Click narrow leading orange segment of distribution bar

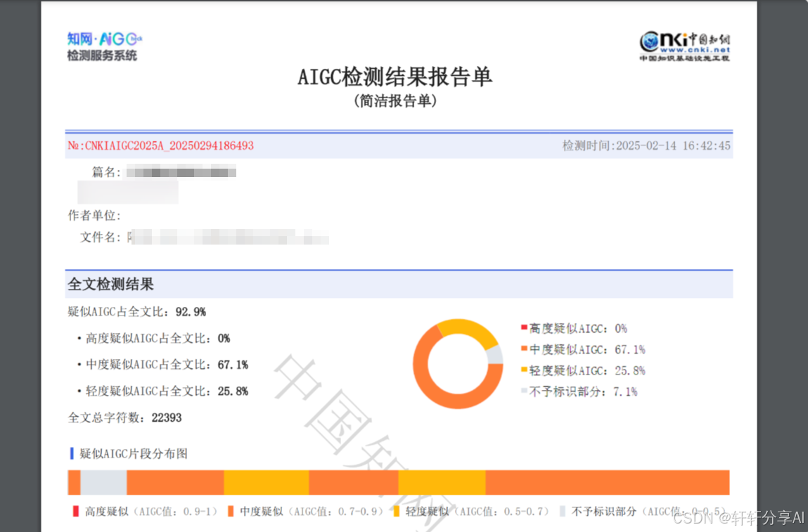tap(75, 483)
